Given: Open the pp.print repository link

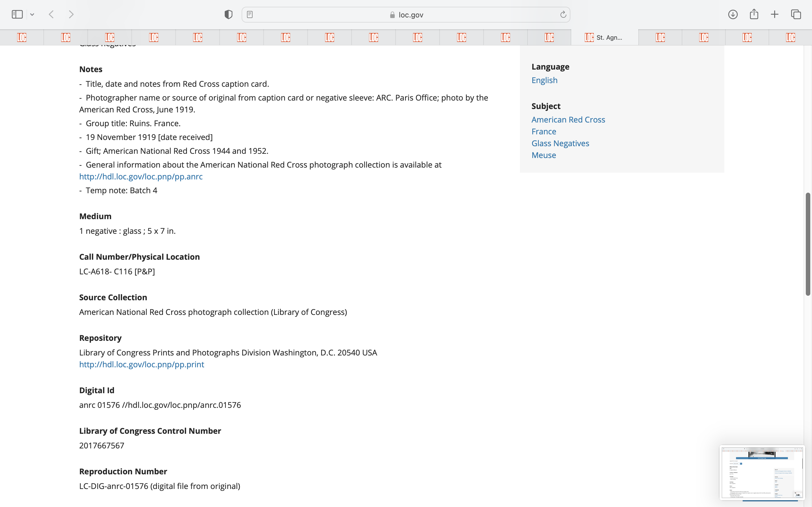Looking at the screenshot, I should [142, 364].
